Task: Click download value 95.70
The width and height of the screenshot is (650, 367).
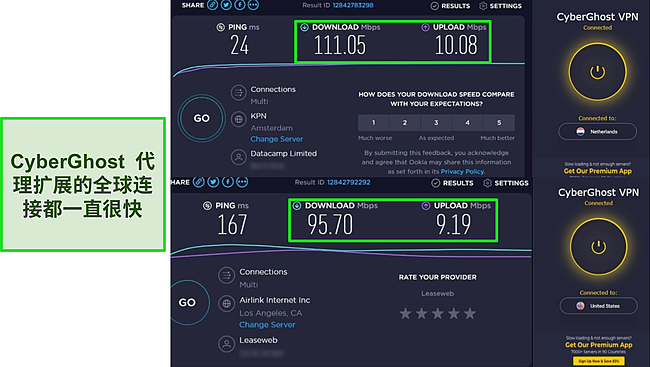Action: 330,224
